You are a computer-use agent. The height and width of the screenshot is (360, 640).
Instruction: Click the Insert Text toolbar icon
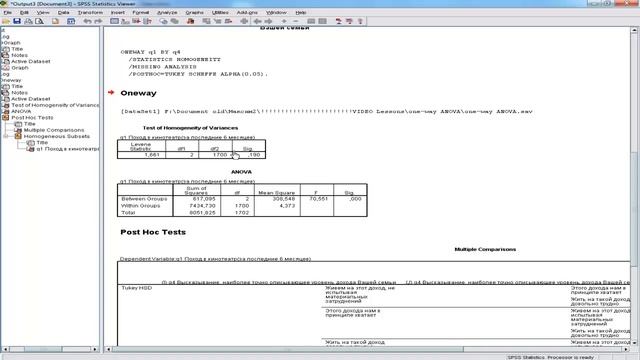360,21
